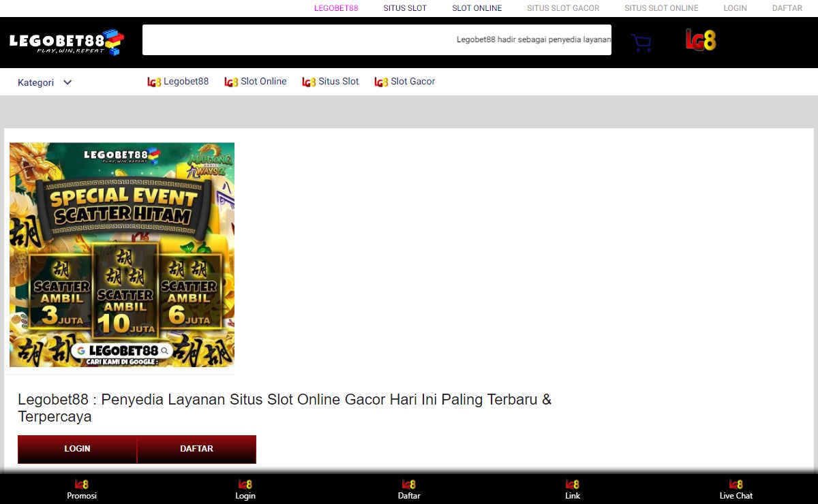This screenshot has width=818, height=504.
Task: Click the Legobet88 product title heading
Action: click(x=284, y=408)
